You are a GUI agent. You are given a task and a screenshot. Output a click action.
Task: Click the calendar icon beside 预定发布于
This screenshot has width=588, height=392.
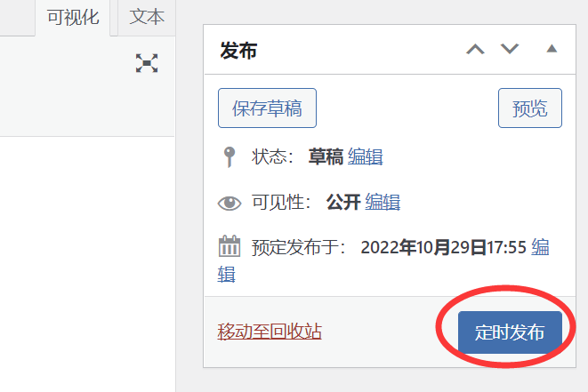230,246
